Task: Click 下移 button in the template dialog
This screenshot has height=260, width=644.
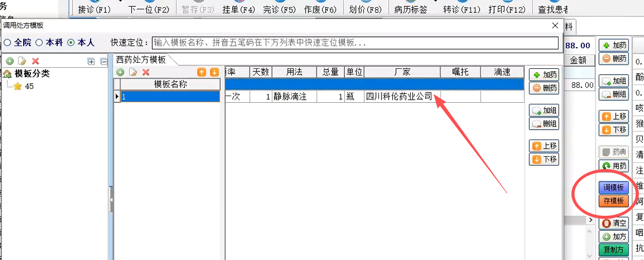Action: coord(544,159)
